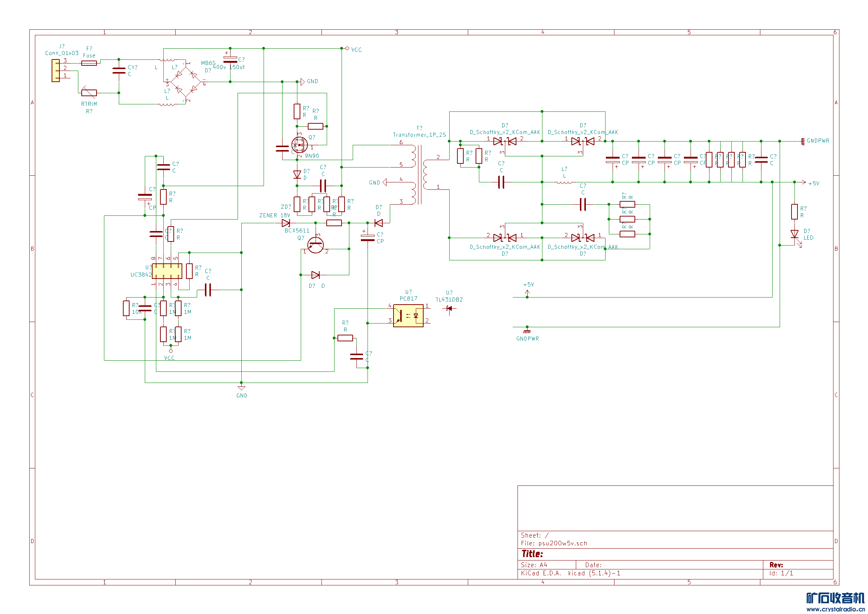
Task: Click the 10K resistor near UC3842
Action: click(126, 308)
